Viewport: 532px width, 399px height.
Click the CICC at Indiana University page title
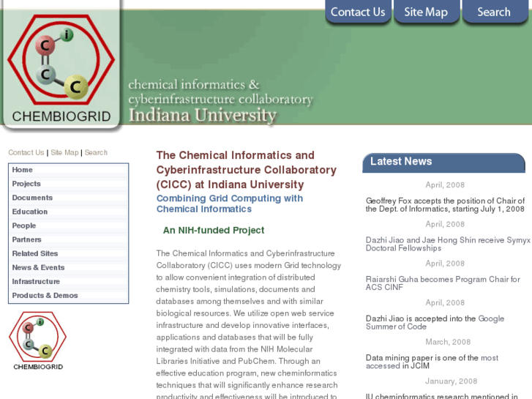click(x=247, y=170)
